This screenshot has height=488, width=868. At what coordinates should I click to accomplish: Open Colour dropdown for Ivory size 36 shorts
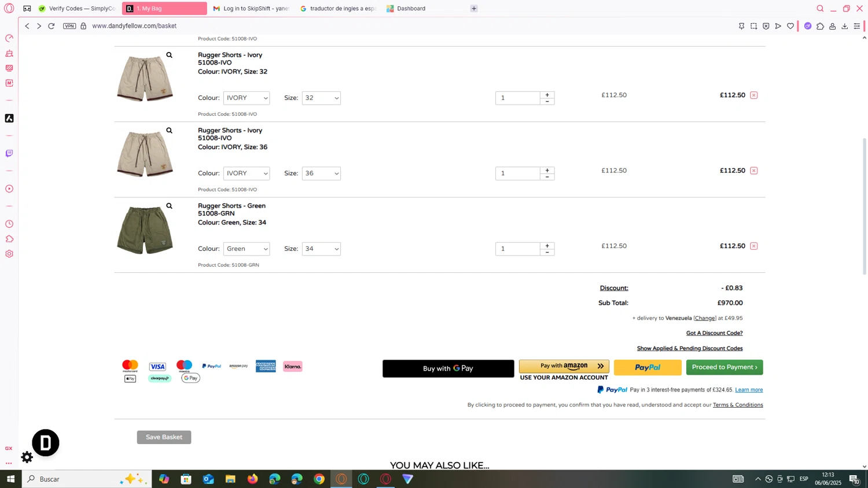[247, 173]
